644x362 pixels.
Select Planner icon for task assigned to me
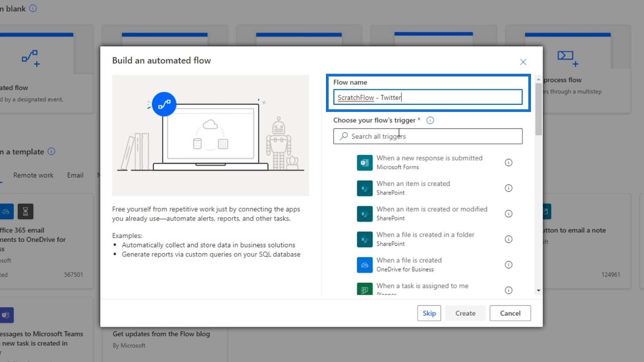[x=365, y=289]
